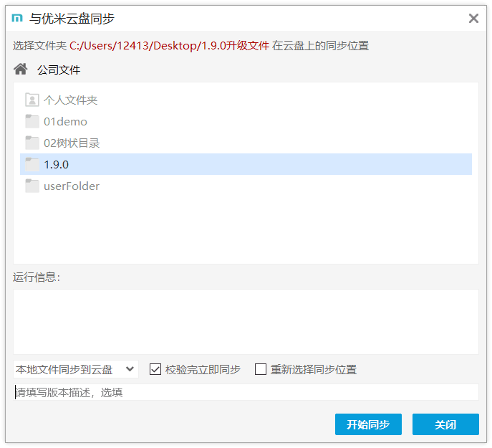The image size is (492, 448).
Task: Enable 重新选择同步位置 checkbox
Action: pos(261,369)
